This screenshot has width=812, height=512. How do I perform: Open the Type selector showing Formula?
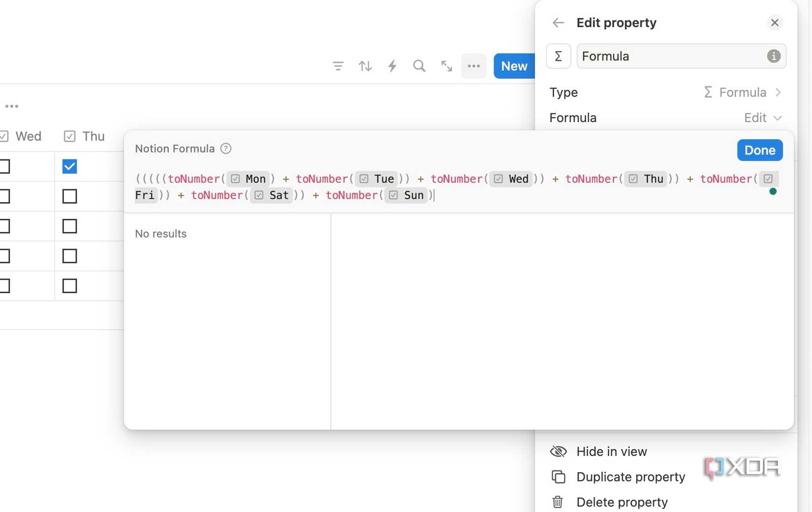click(x=665, y=92)
